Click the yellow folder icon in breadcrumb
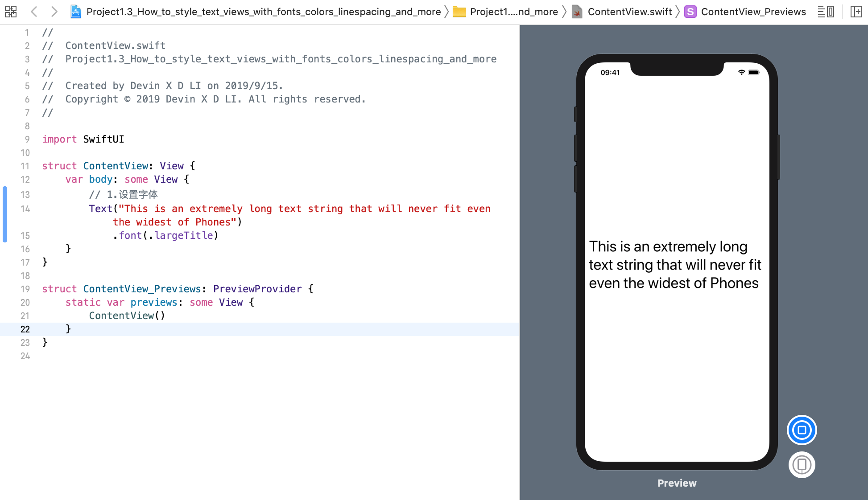The height and width of the screenshot is (500, 868). (459, 12)
